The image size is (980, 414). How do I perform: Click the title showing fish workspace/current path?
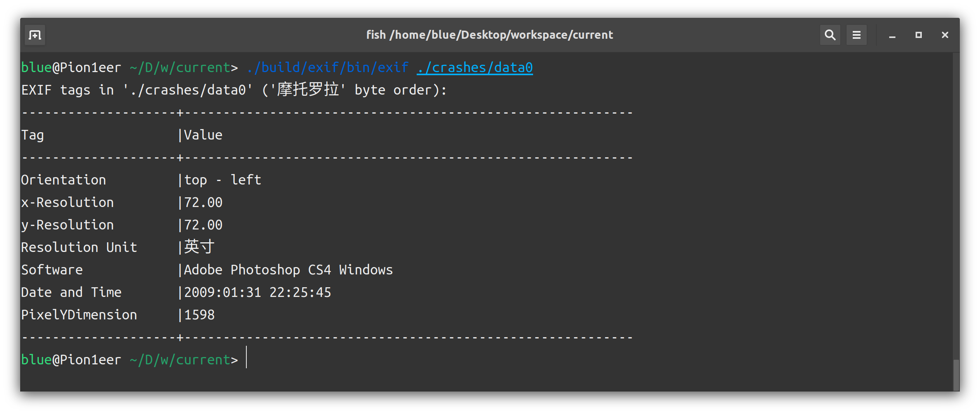pos(490,34)
